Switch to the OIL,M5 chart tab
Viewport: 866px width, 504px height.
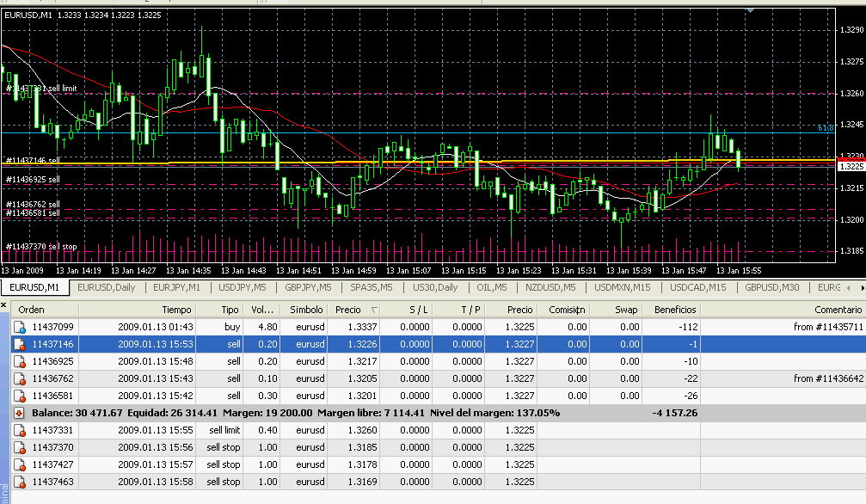coord(492,287)
